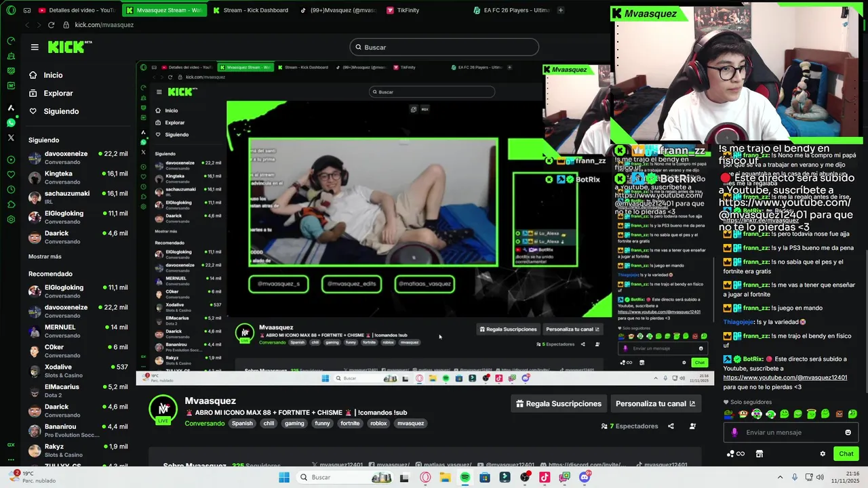
Task: Open Spotify from the taskbar
Action: pyautogui.click(x=465, y=477)
